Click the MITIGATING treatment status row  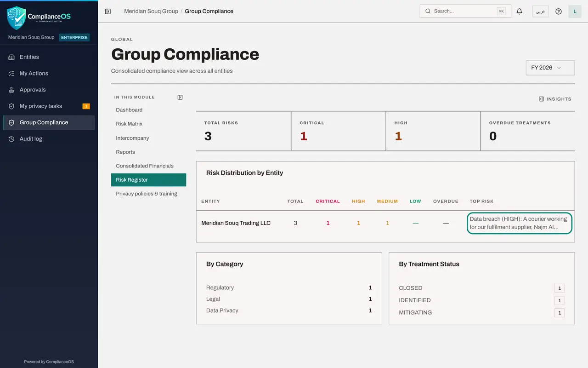(481, 313)
